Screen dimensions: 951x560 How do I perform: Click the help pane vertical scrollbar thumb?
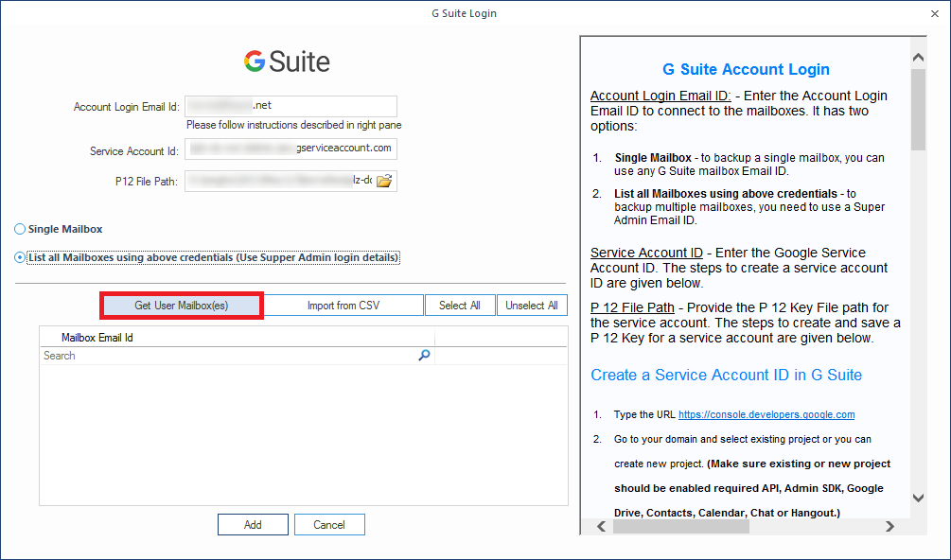pos(918,109)
